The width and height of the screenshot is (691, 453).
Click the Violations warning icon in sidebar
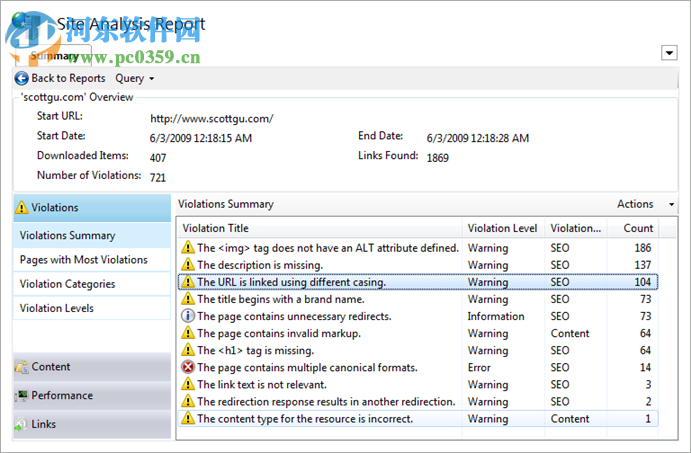[21, 207]
